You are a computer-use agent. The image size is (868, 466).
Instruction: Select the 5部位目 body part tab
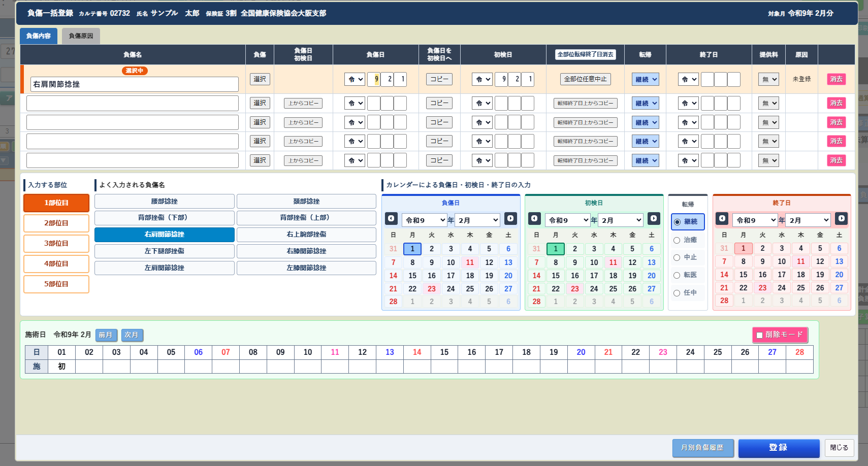click(56, 284)
